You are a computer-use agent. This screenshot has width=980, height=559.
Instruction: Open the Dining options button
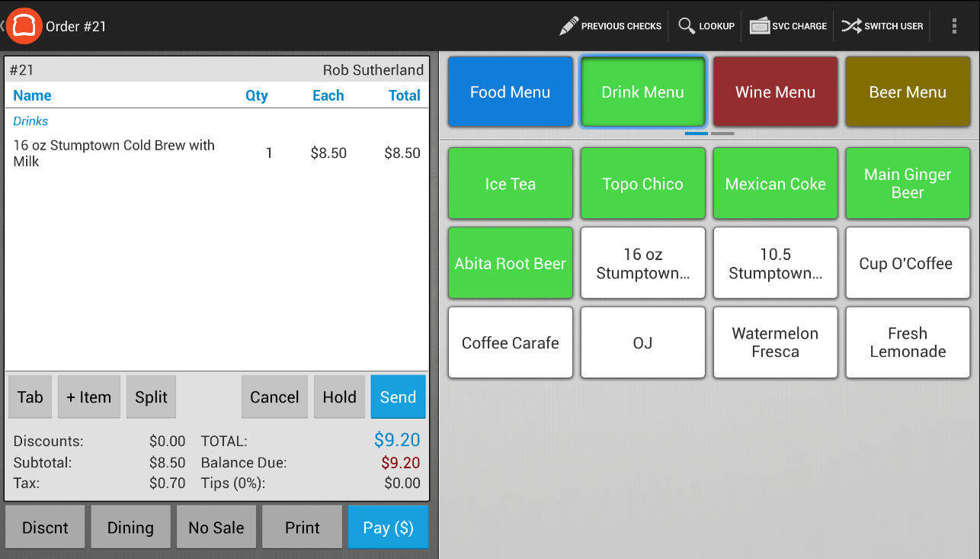[x=130, y=528]
